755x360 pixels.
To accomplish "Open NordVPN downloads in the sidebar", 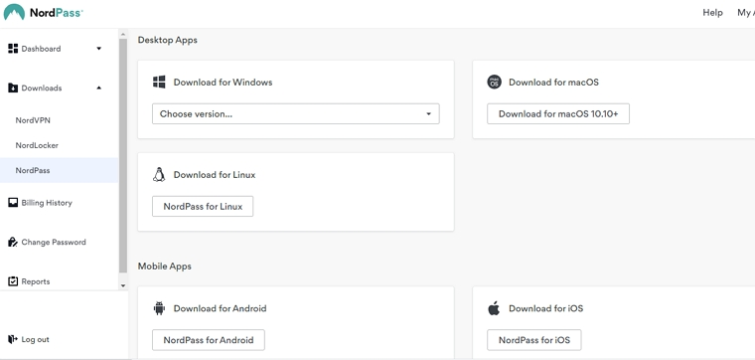I will [x=33, y=120].
